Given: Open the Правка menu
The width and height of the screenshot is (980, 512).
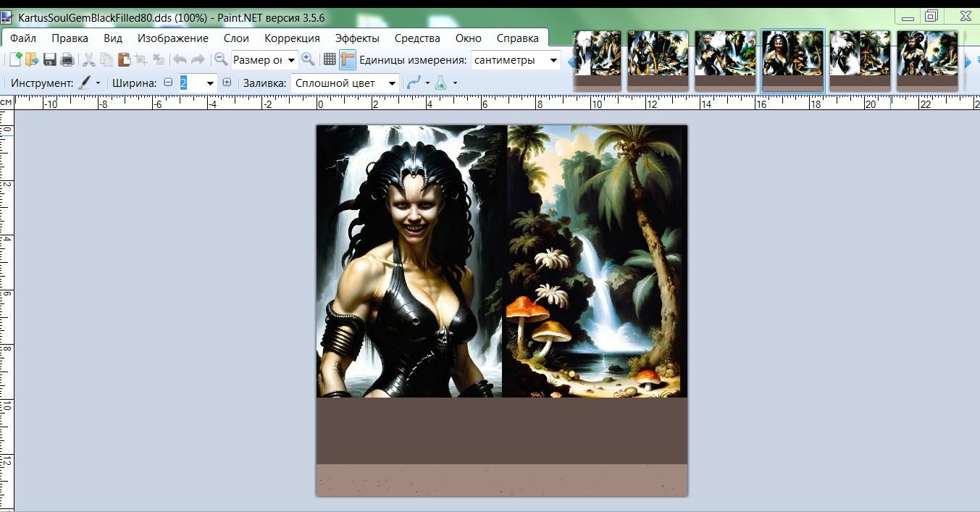Looking at the screenshot, I should [x=70, y=38].
